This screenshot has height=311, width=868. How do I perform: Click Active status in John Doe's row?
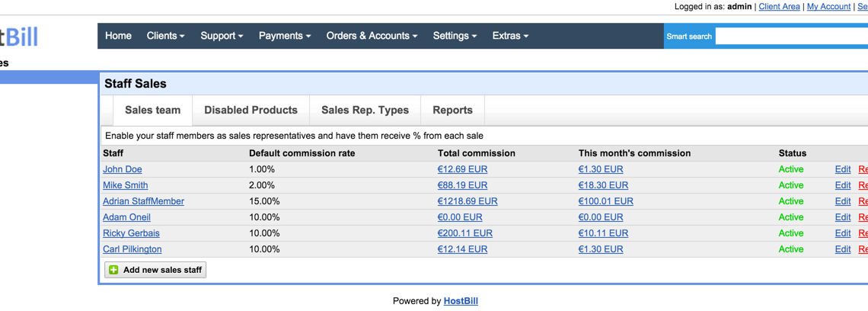pyautogui.click(x=790, y=169)
